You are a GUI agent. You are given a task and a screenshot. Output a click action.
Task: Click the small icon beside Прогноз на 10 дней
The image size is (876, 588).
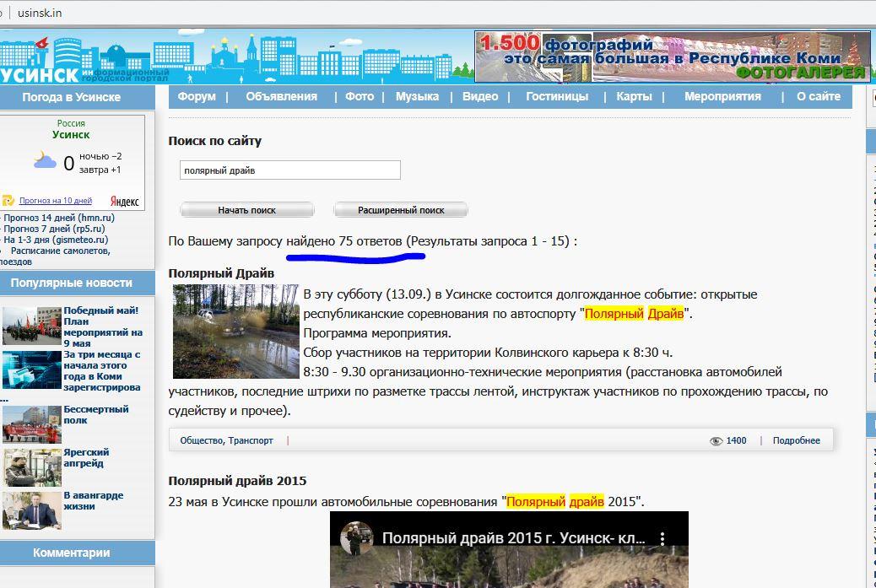8,201
